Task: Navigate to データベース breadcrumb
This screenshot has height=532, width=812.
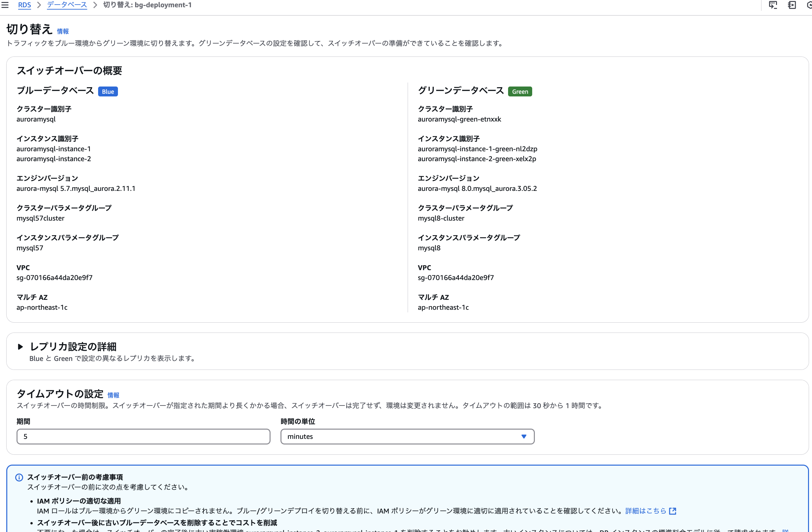Action: tap(67, 5)
